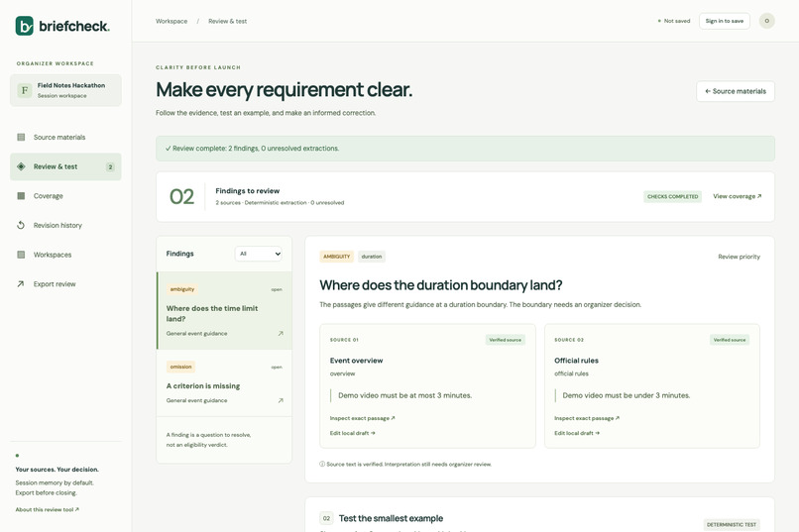Edit local draft for Official rules
Viewport: 799px width, 532px height.
click(577, 433)
